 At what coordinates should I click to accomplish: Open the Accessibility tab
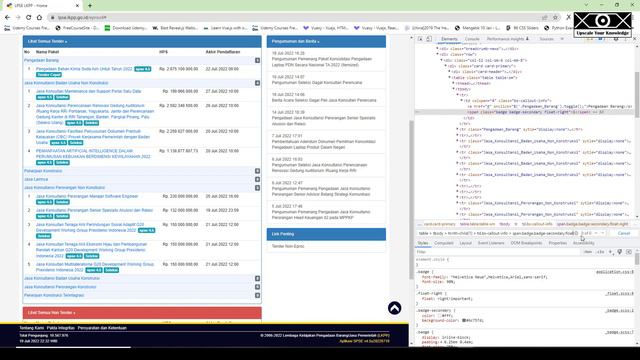[x=584, y=243]
